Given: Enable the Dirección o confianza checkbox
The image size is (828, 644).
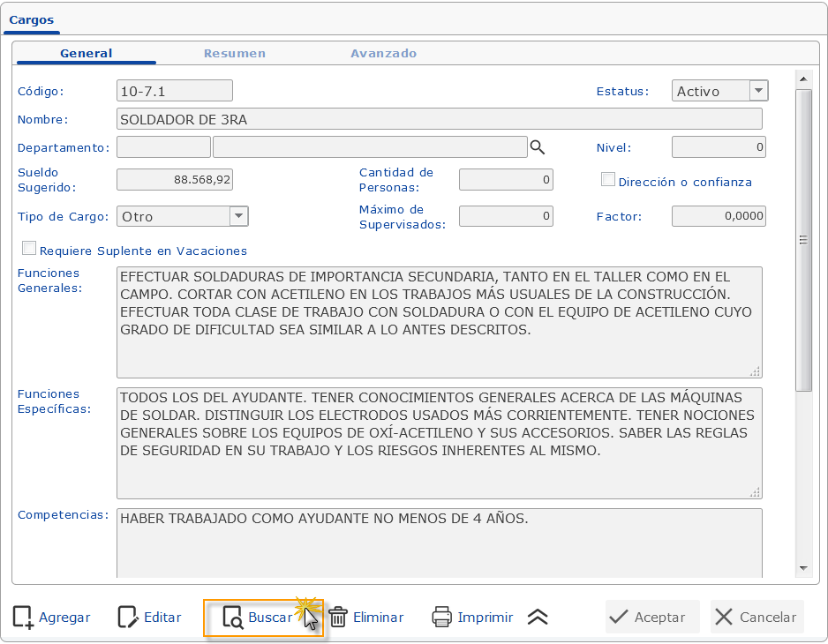Looking at the screenshot, I should click(x=608, y=179).
